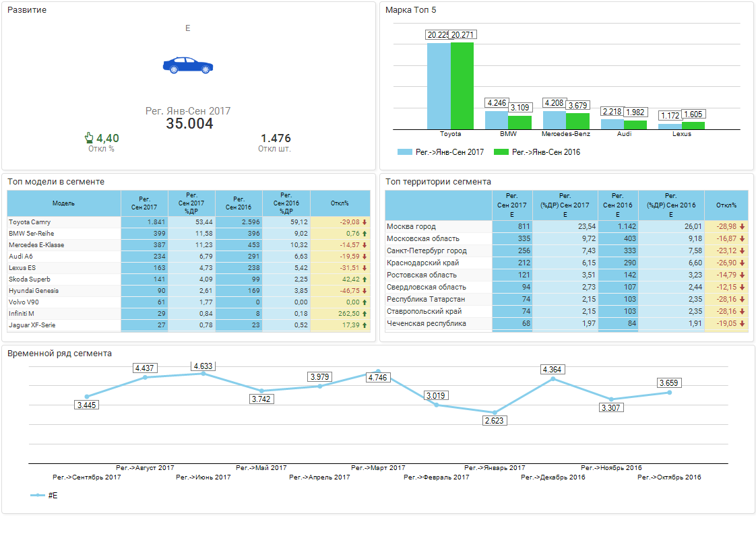Image resolution: width=756 pixels, height=534 pixels.
Task: Click the 262,50 deviation value for Infiniti M
Action: point(349,314)
